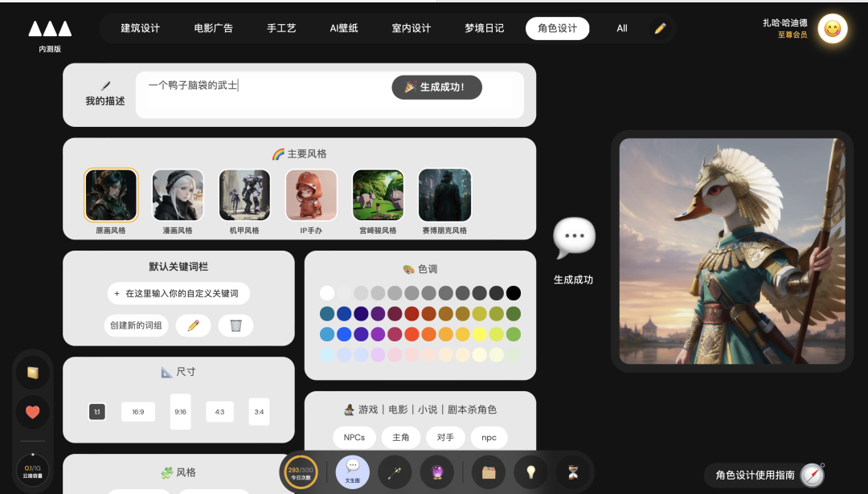This screenshot has height=494, width=868.
Task: Select the 9:16 size ratio
Action: pos(181,411)
